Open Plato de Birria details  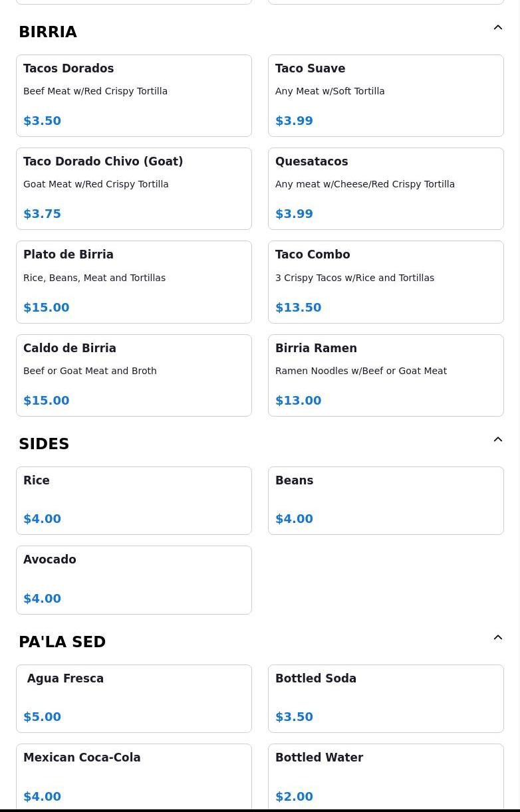pos(134,282)
